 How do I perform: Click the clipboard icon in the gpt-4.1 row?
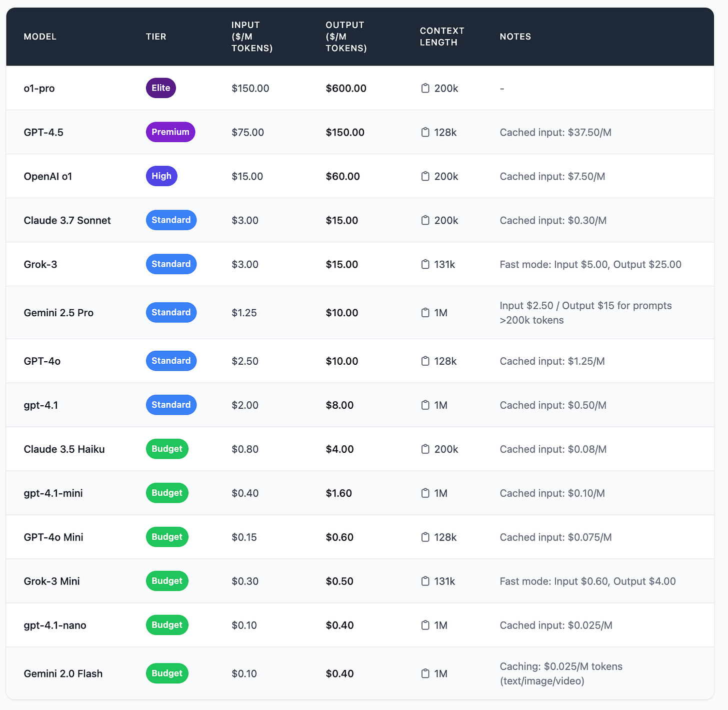click(x=425, y=405)
